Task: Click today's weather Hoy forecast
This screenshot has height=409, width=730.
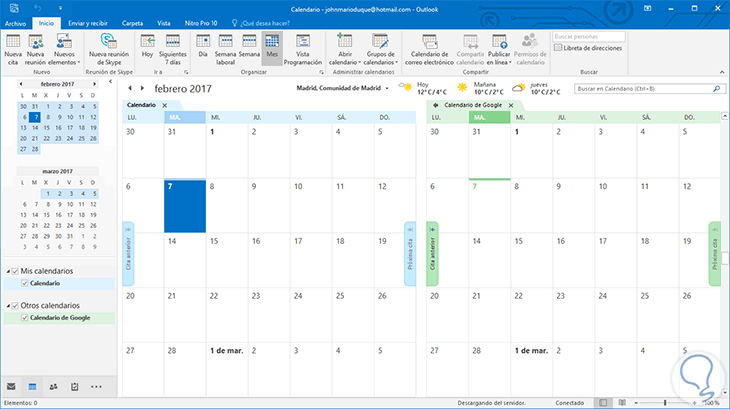Action: (x=423, y=88)
